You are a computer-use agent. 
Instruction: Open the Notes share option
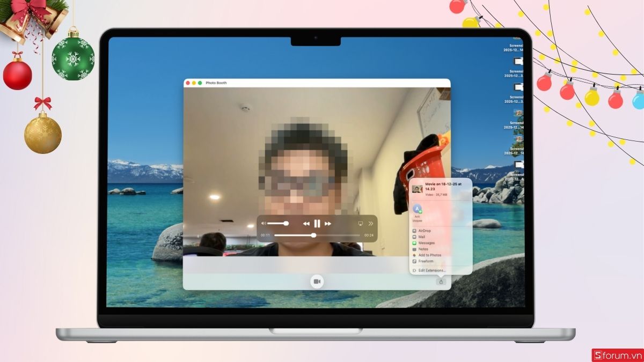pyautogui.click(x=422, y=248)
